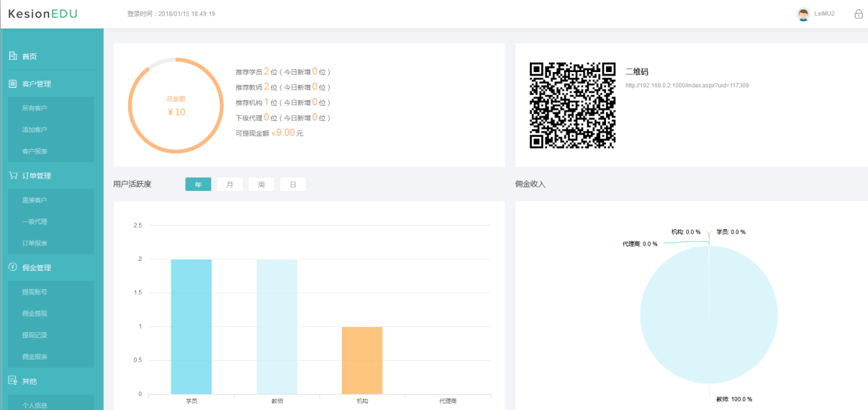Click the KesionEDU logo

pos(43,14)
